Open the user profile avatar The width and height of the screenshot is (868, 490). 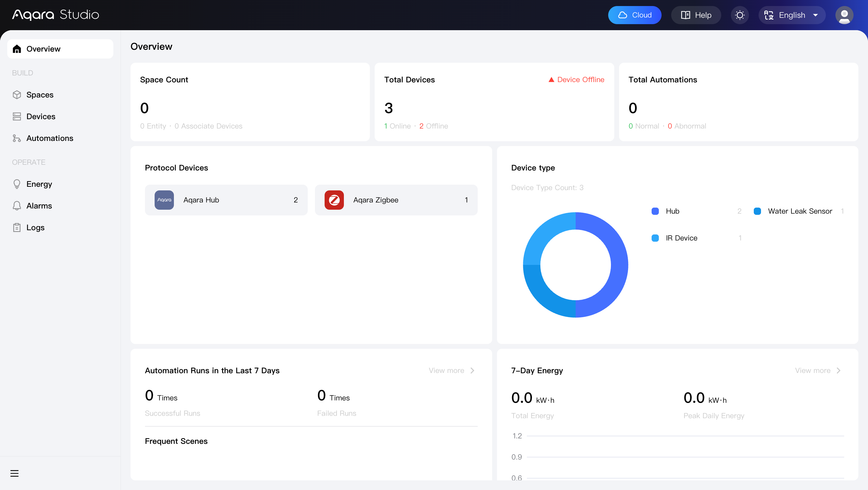pos(844,15)
